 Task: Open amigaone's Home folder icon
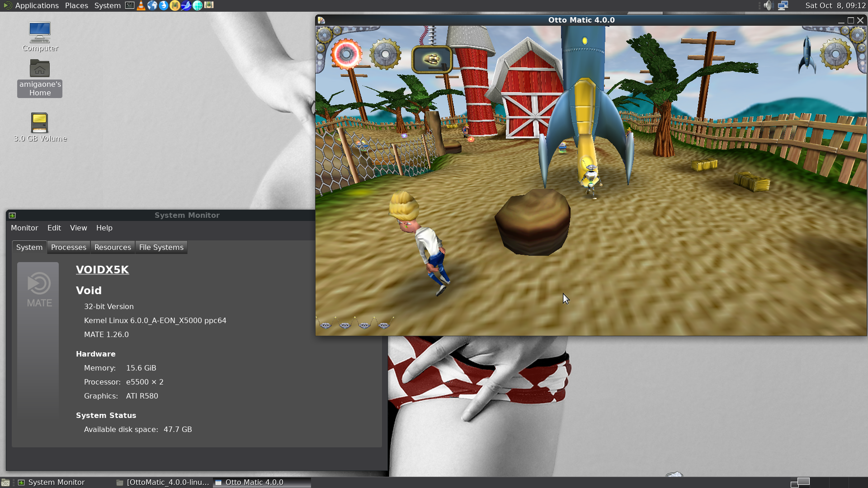point(40,78)
